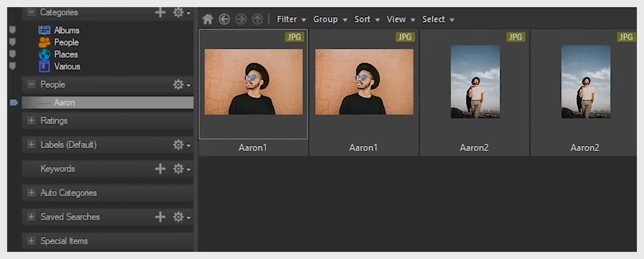Collapse the Categories section
Screen dimensions: 644x259
(31, 13)
